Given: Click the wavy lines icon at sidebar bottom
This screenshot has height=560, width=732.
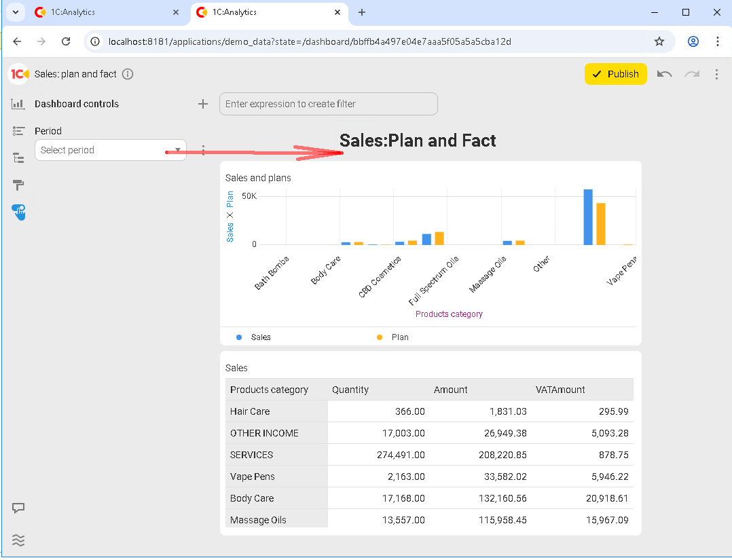Looking at the screenshot, I should pos(18,540).
